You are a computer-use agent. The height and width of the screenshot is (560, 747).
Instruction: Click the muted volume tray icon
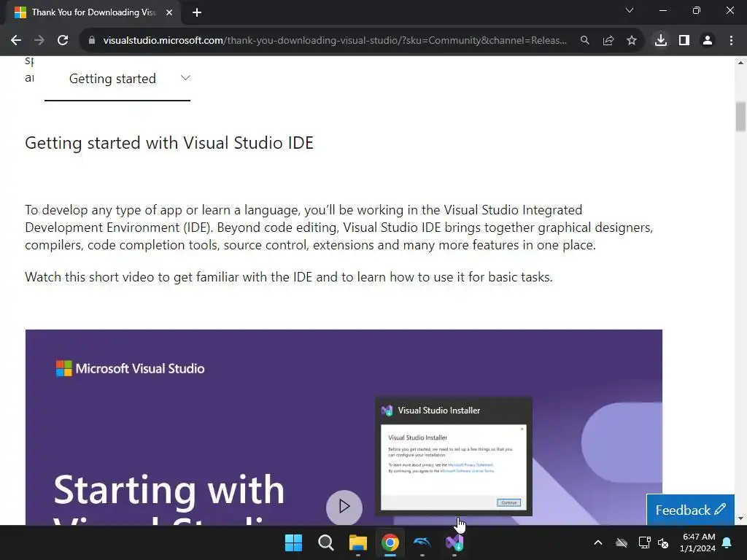click(x=662, y=542)
